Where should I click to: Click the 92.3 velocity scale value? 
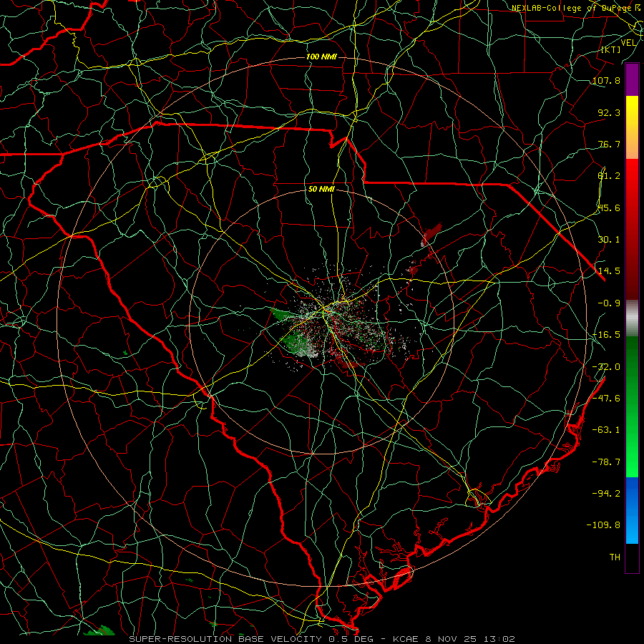click(x=609, y=112)
